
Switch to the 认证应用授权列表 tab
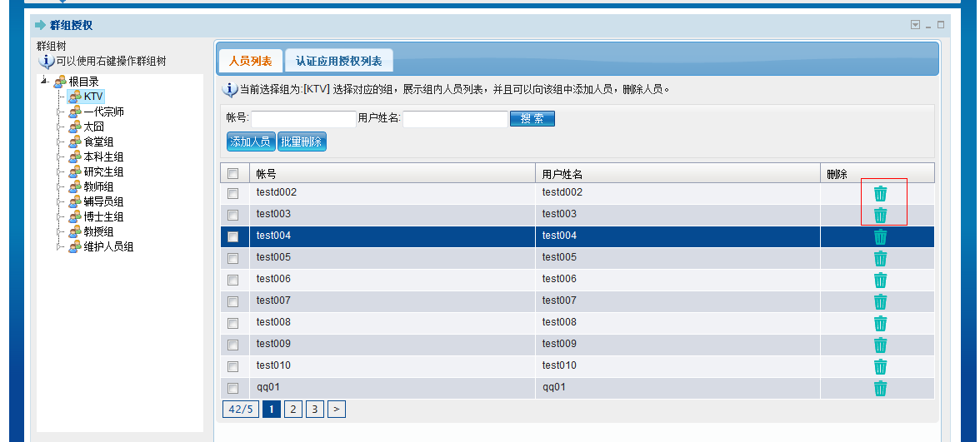pyautogui.click(x=338, y=62)
